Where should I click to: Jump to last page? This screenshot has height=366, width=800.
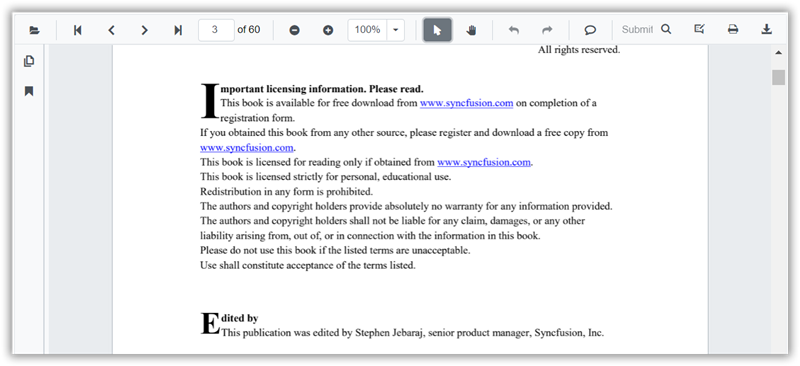click(x=178, y=30)
